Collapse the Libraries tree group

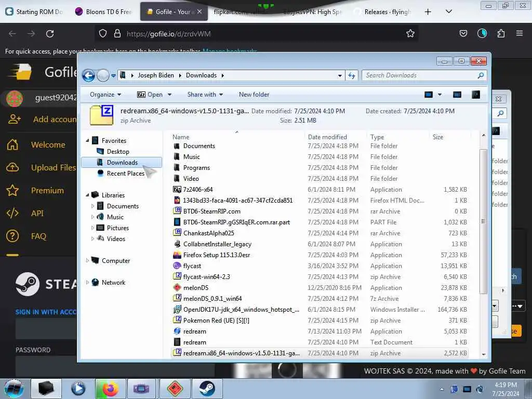pyautogui.click(x=87, y=195)
